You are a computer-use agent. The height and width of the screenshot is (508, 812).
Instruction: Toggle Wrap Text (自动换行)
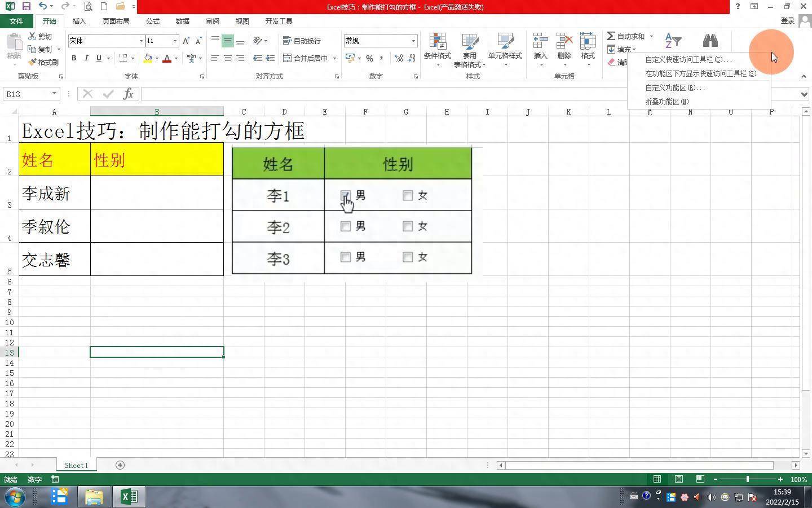point(302,41)
